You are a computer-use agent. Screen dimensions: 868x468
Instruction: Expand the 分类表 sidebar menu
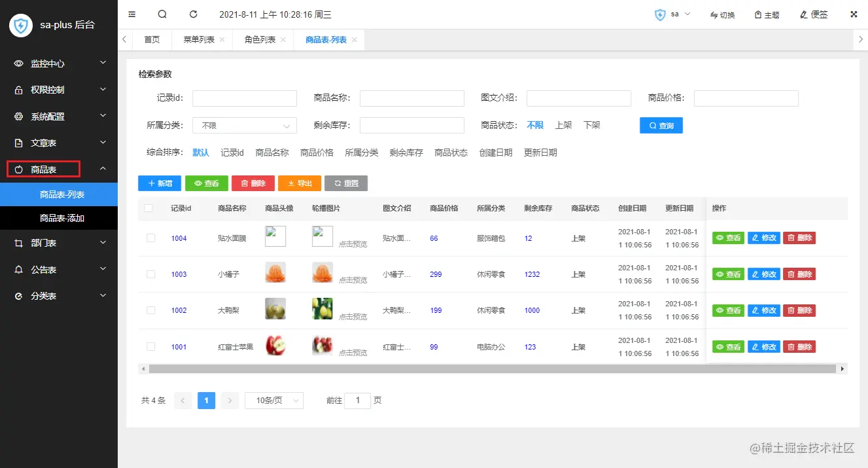59,296
